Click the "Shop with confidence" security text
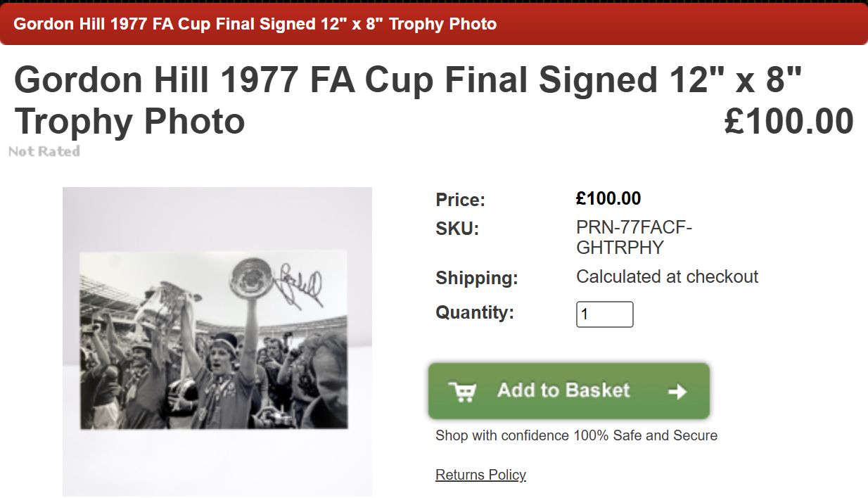 [576, 435]
